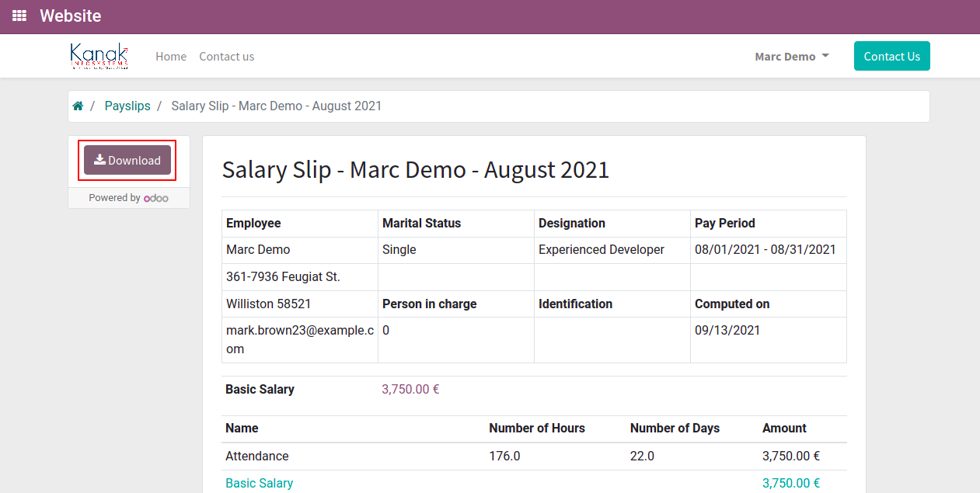The height and width of the screenshot is (493, 980).
Task: Click the Attendance row name
Action: click(x=256, y=457)
